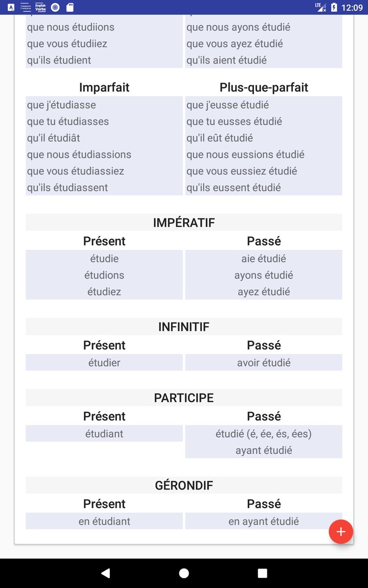Viewport: 368px width, 588px height.
Task: Tap the participle form 'étudiant'
Action: pos(104,433)
